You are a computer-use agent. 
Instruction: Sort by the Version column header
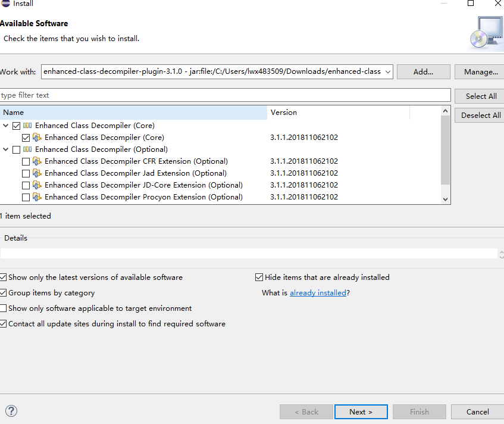(339, 113)
